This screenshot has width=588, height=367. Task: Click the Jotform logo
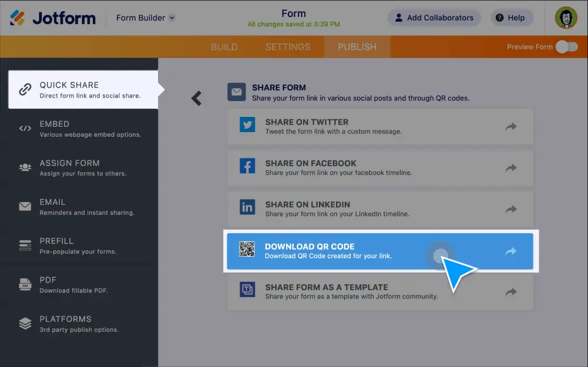pyautogui.click(x=53, y=18)
